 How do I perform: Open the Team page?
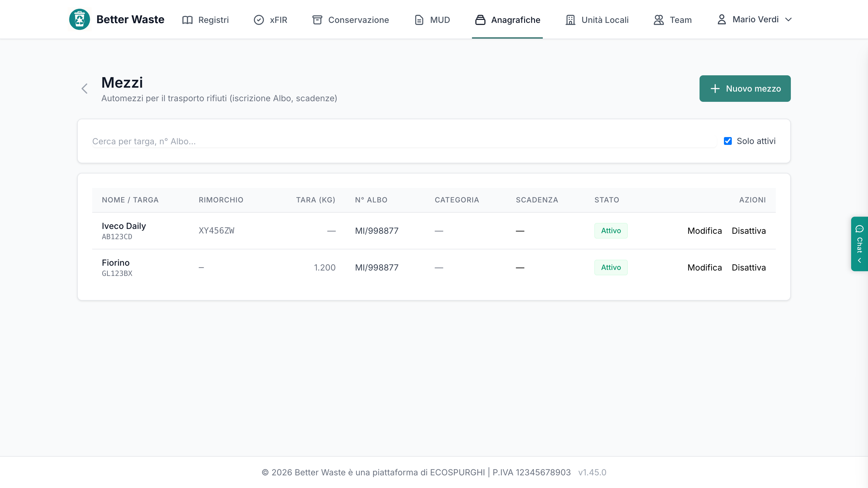[x=673, y=20]
